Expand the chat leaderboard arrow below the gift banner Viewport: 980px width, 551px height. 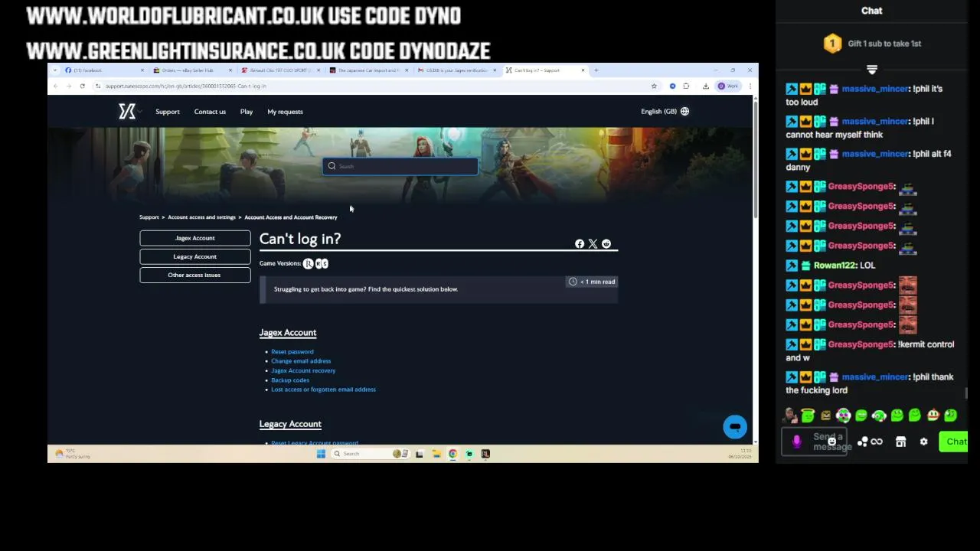point(872,70)
